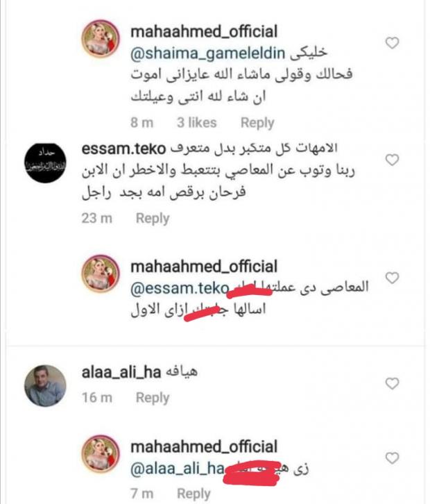Like mahaahmed_official's reply to essam.teko
Image resolution: width=430 pixels, height=504 pixels.
392,278
